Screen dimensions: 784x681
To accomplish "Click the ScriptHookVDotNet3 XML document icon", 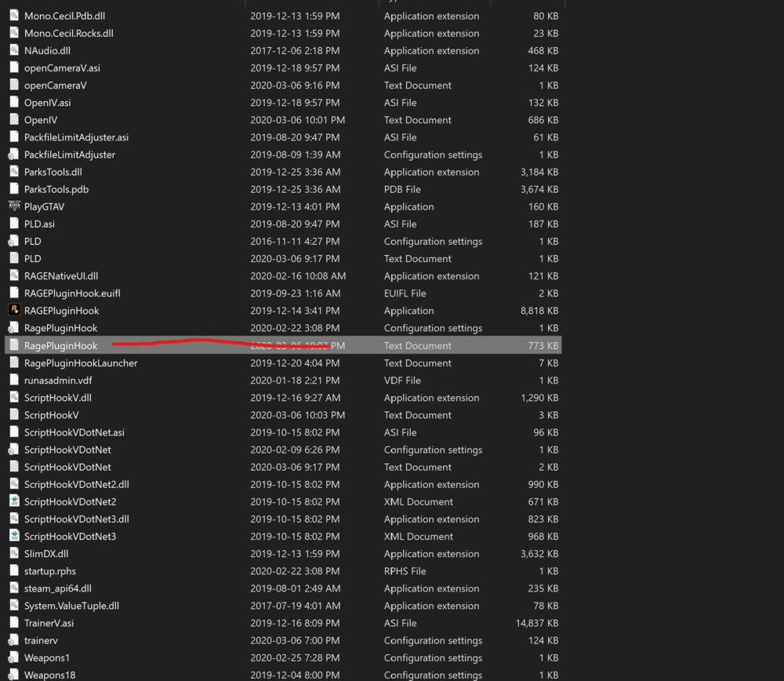I will tap(13, 536).
